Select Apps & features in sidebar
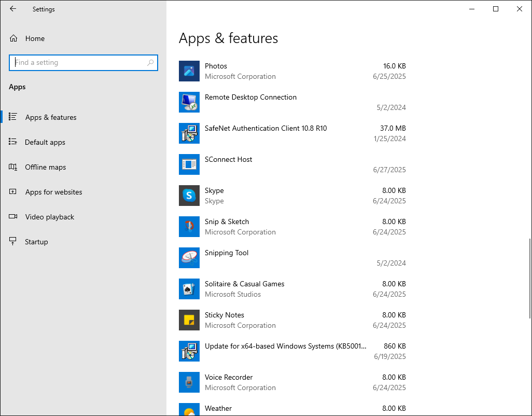Viewport: 532px width, 416px height. pyautogui.click(x=83, y=117)
